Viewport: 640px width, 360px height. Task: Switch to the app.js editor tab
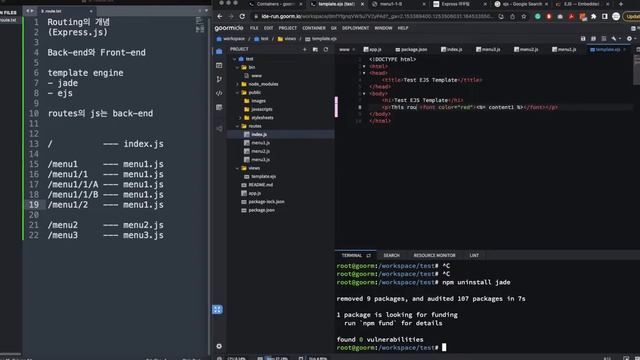click(x=373, y=49)
